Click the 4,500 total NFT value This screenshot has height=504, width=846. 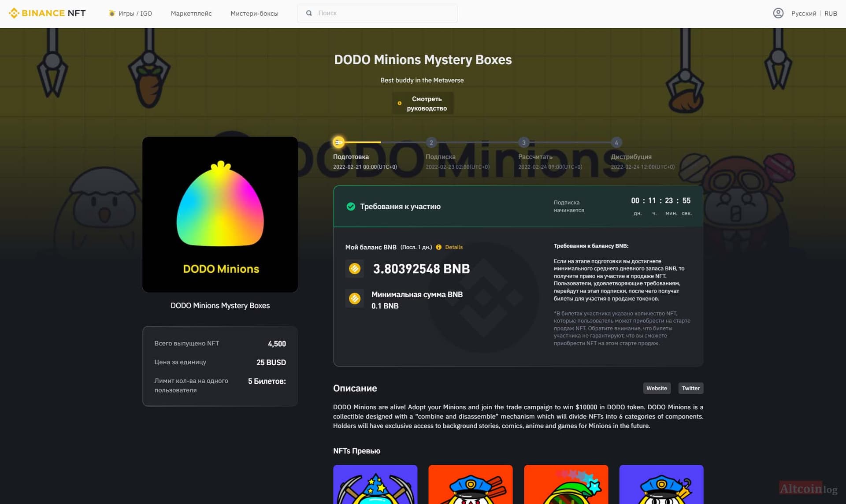point(277,344)
